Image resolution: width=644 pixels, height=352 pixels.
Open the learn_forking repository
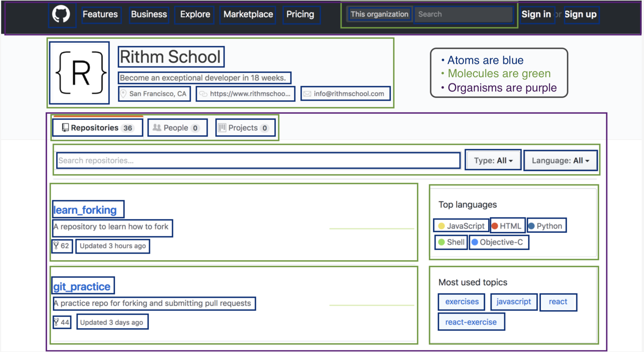pos(85,210)
